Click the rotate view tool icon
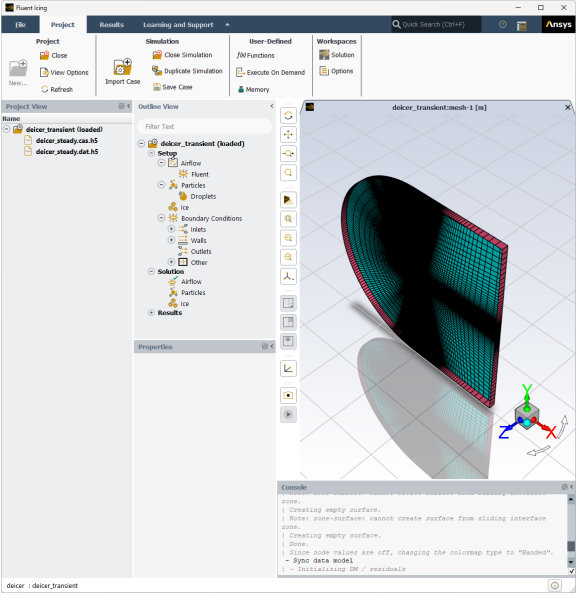Image resolution: width=577 pixels, height=595 pixels. click(x=288, y=116)
